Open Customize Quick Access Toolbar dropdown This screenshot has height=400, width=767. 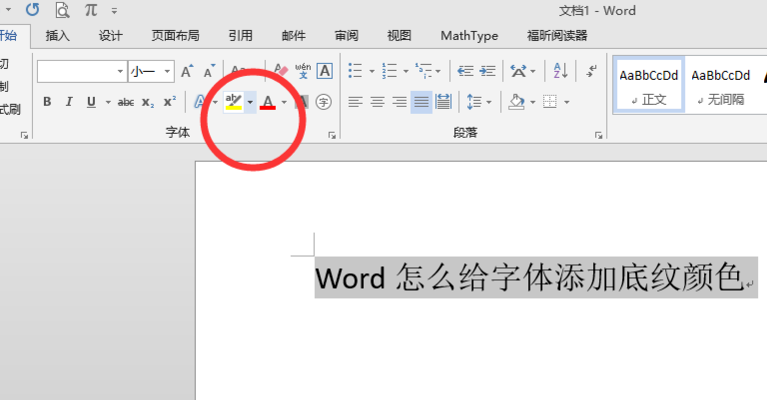[x=114, y=10]
